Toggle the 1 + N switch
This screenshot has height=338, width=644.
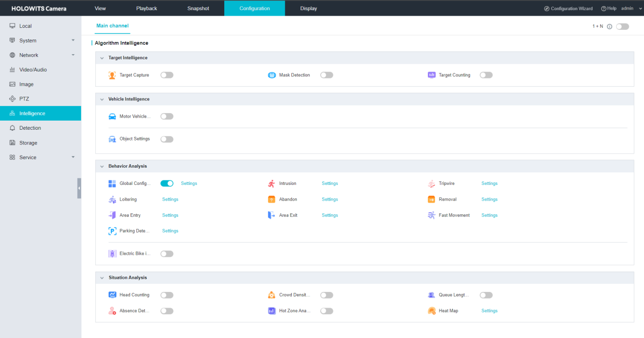coord(622,26)
